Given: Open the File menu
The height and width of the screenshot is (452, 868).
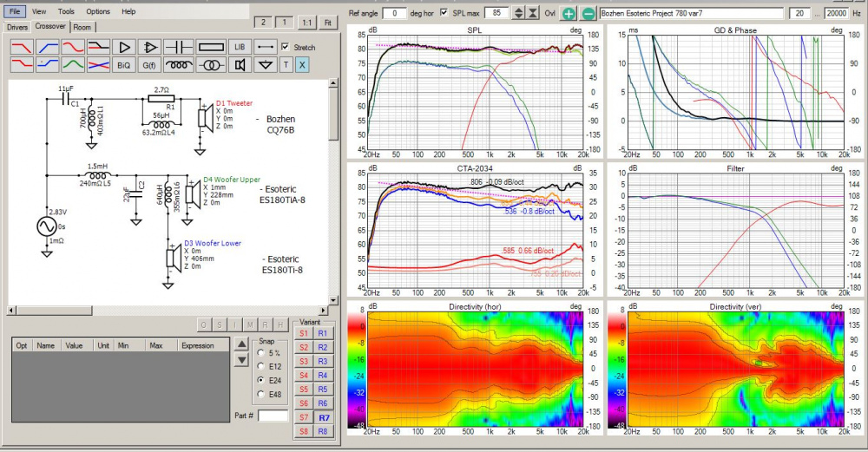Looking at the screenshot, I should point(16,11).
